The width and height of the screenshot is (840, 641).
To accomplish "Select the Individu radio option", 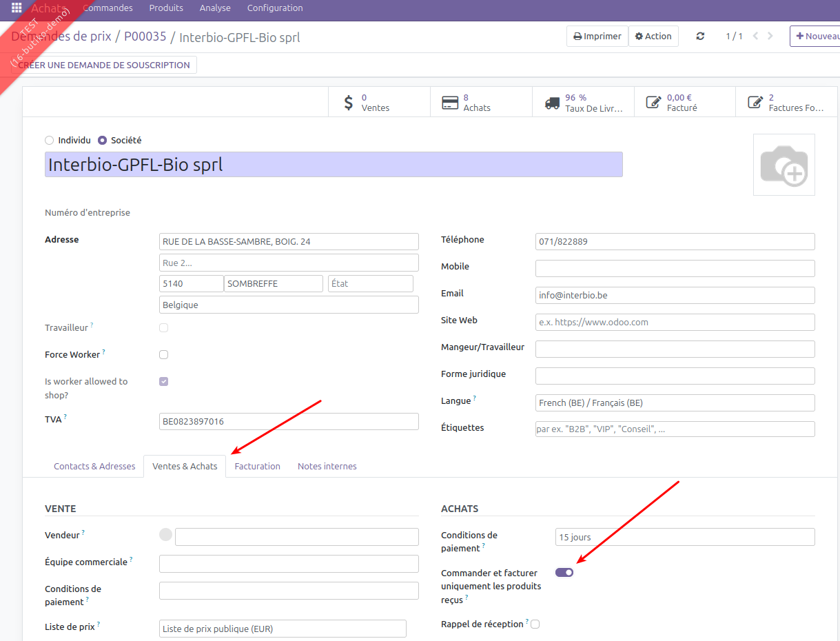I will click(x=50, y=141).
